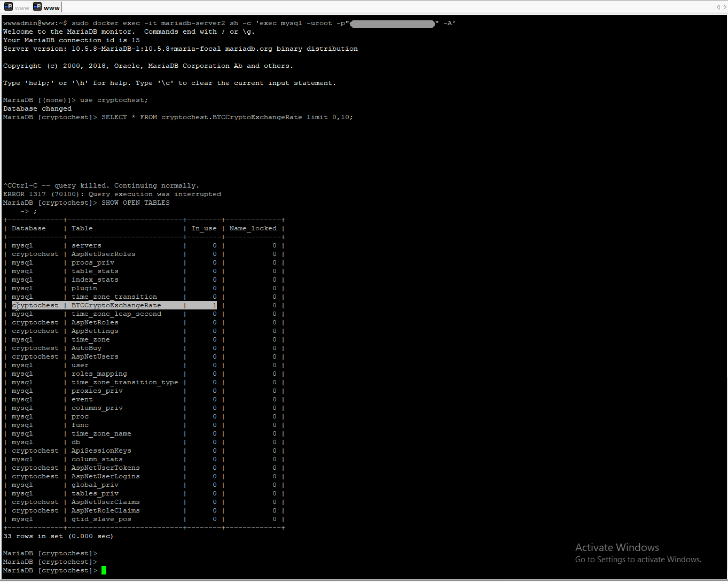Switch to the inactive greyed-out www tab

point(17,7)
